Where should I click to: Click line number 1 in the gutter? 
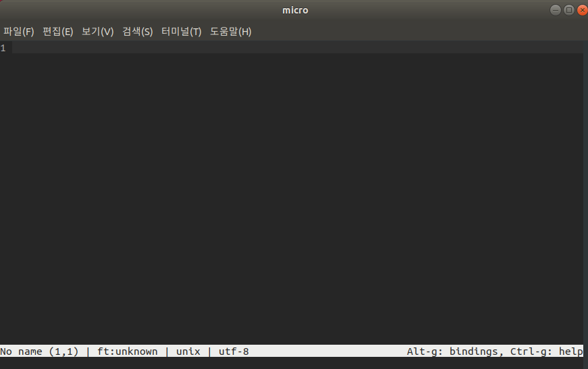[3, 48]
